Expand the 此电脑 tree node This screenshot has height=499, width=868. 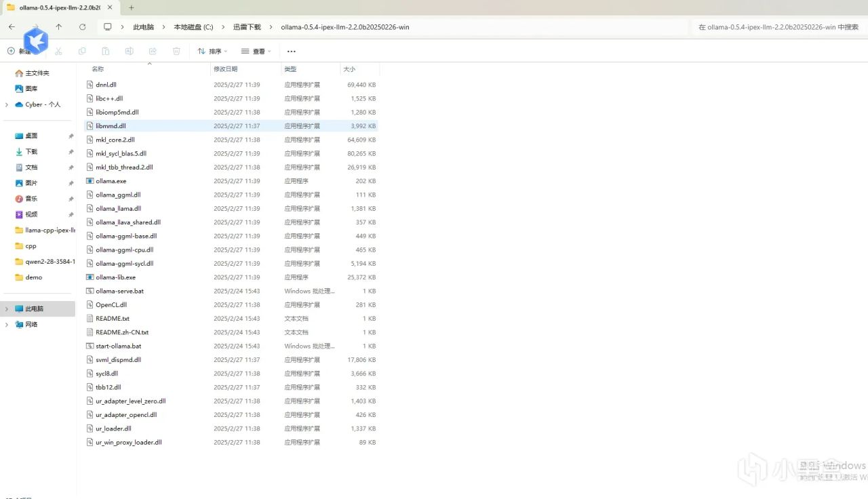click(7, 308)
